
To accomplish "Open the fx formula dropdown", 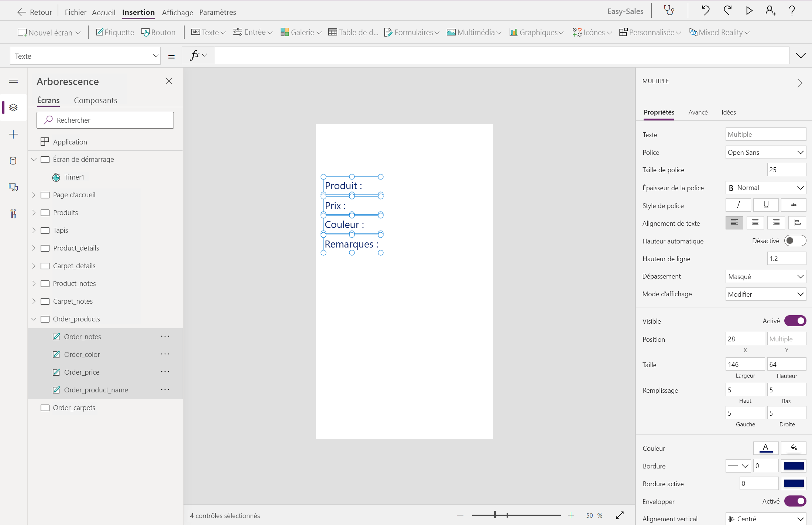I will point(198,55).
